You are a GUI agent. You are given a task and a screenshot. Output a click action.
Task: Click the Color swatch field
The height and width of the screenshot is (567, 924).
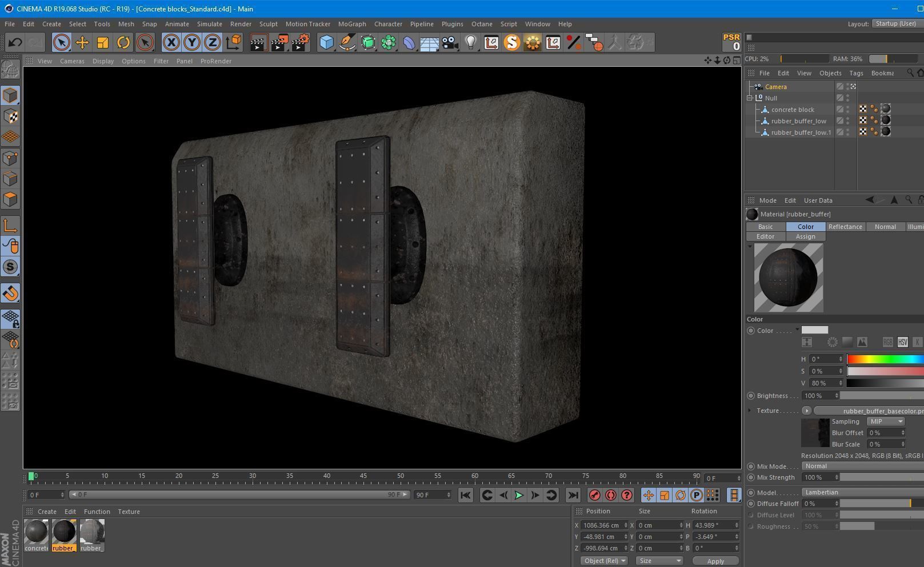point(815,330)
